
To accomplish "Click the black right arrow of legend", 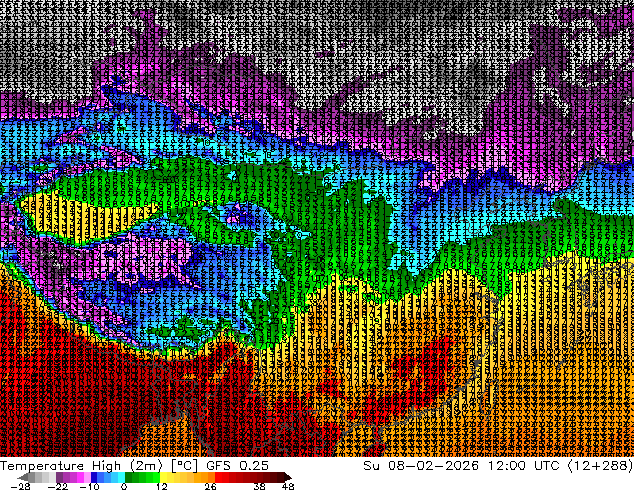I will tap(287, 477).
